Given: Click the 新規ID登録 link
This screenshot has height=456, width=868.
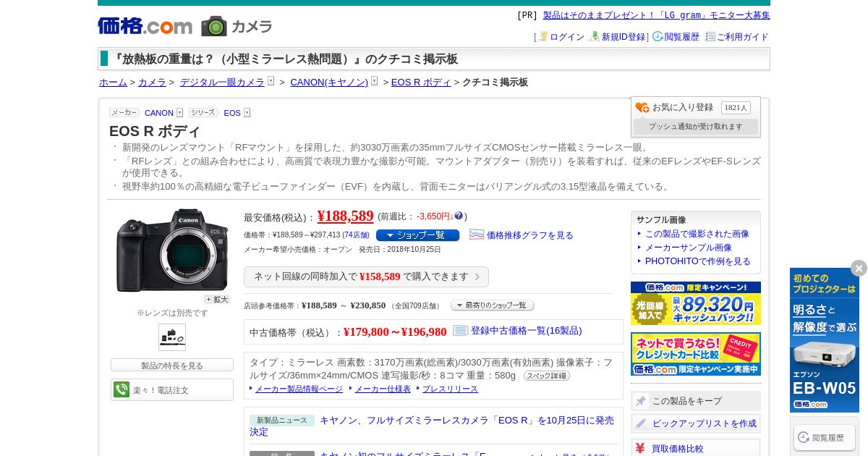Looking at the screenshot, I should click(624, 37).
